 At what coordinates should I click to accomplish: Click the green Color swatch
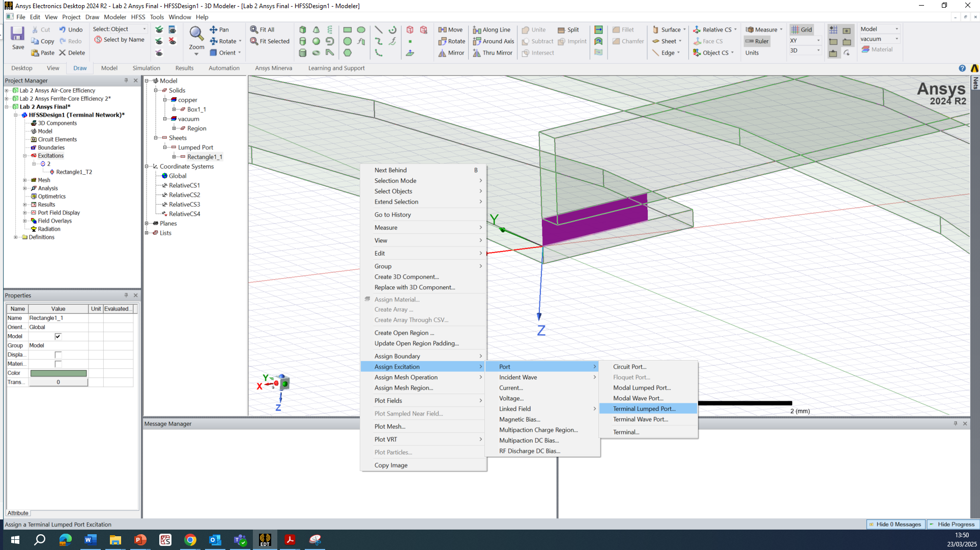tap(58, 373)
